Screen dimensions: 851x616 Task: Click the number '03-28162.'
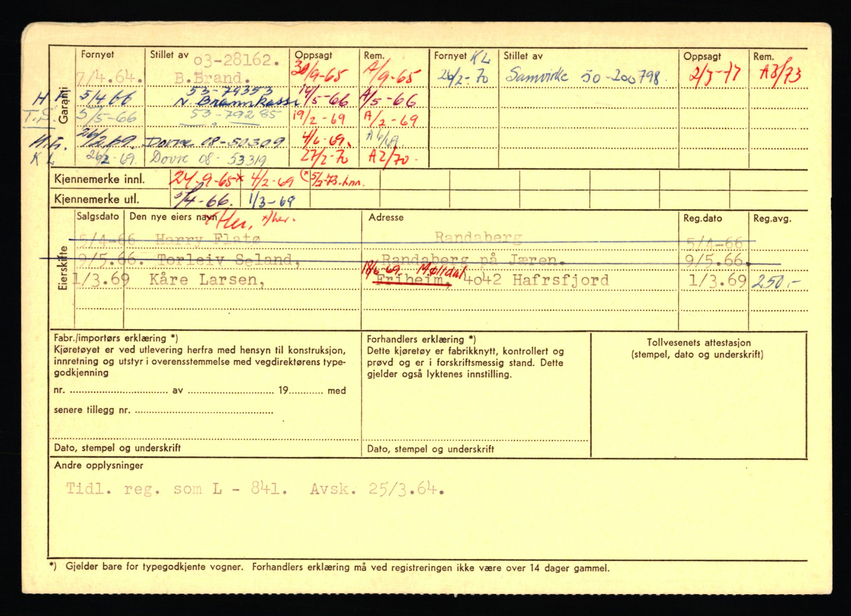point(237,61)
